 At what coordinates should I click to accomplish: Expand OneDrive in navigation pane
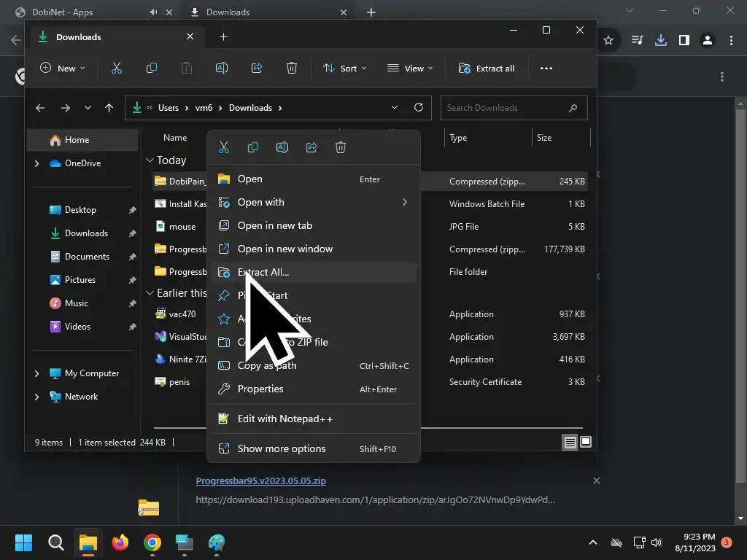tap(37, 163)
